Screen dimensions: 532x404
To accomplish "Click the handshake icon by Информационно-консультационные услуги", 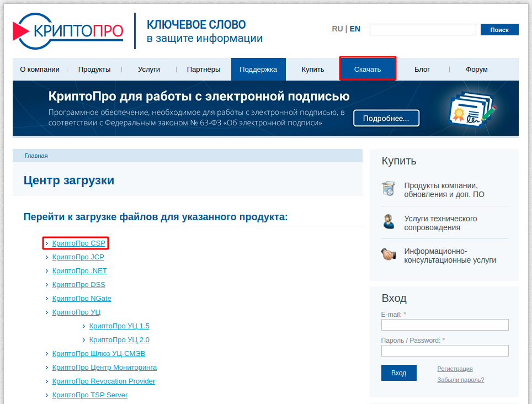I will (x=389, y=254).
